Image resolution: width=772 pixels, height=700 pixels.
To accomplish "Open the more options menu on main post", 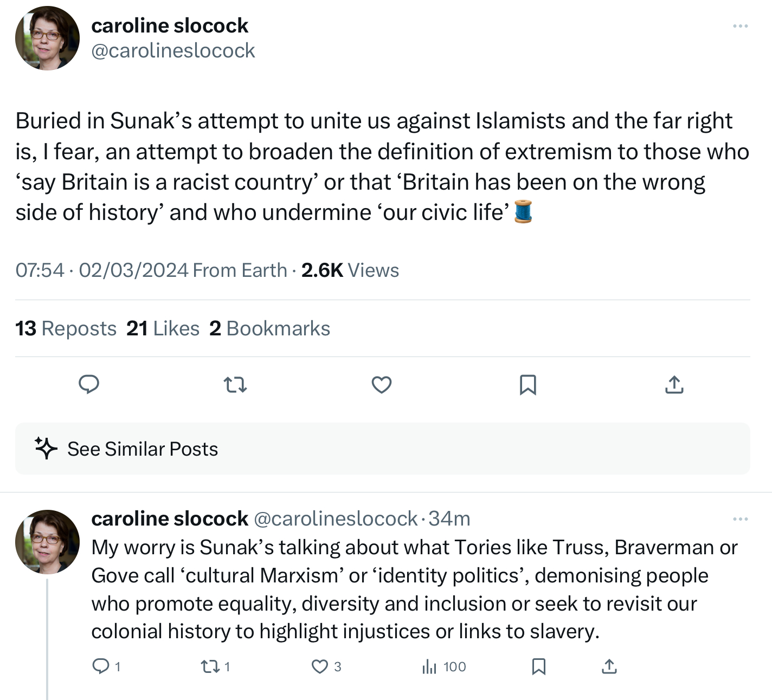I will [x=740, y=26].
